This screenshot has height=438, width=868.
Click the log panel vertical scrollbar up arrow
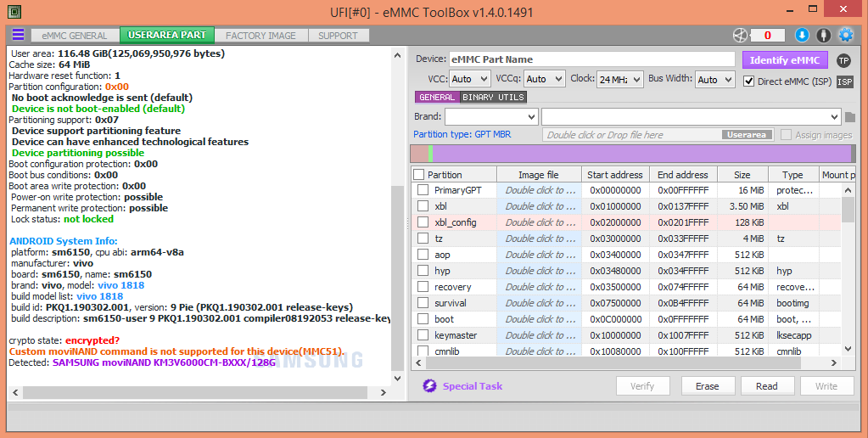tap(397, 55)
